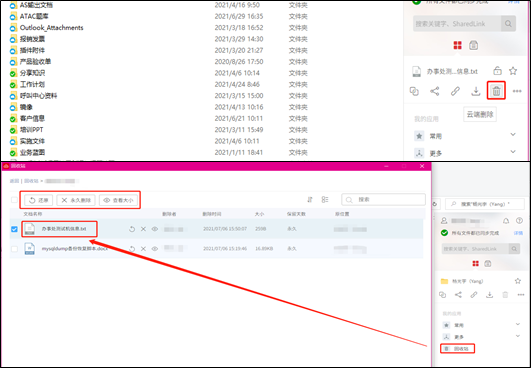Image resolution: width=531 pixels, height=368 pixels.
Task: Click the 返回 back link in the recycle bin window
Action: tap(14, 181)
